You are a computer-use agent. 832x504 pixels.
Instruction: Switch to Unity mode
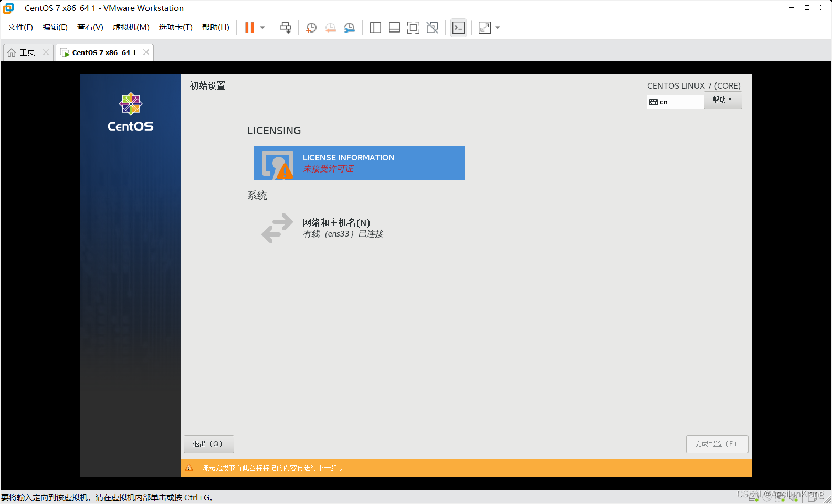pos(432,28)
